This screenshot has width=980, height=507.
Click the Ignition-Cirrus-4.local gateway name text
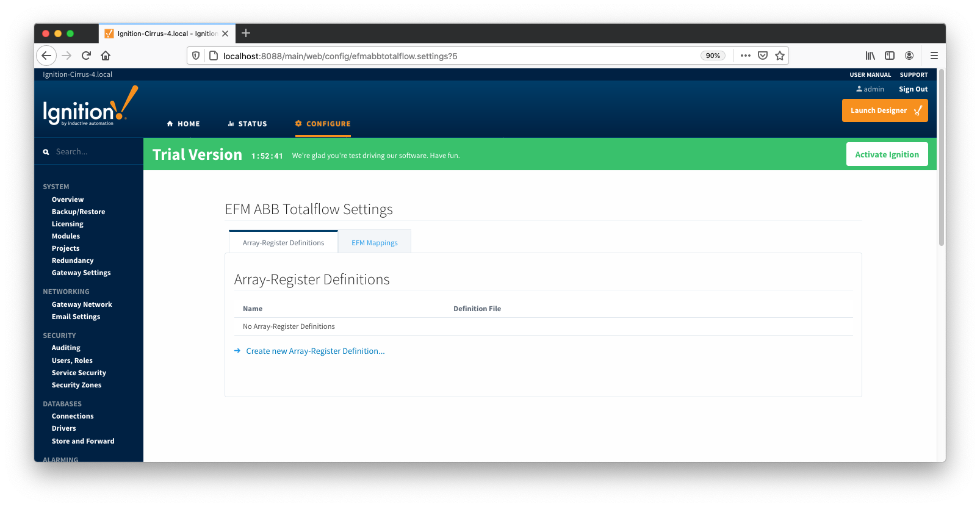coord(77,74)
